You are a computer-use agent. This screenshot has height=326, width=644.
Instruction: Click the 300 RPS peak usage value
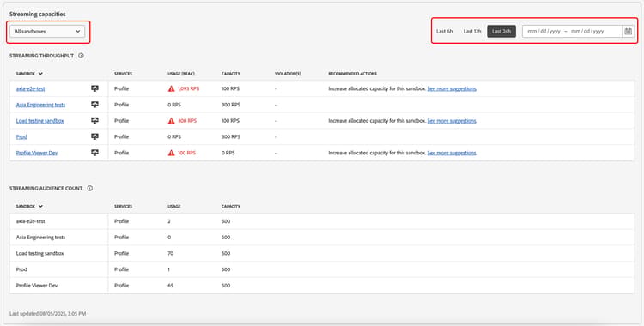click(187, 121)
